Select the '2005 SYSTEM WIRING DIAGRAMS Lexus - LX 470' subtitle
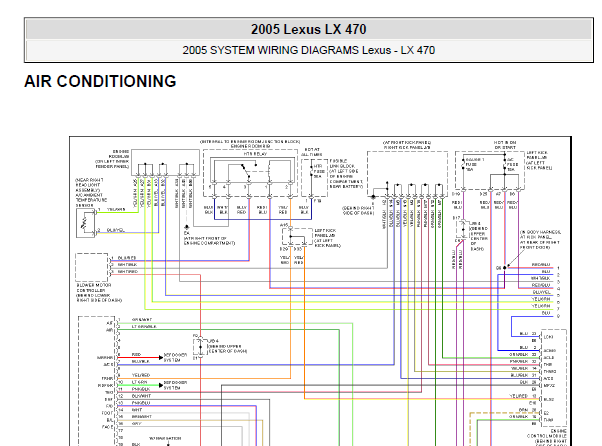Viewport: 602px width, 446px height. coord(308,50)
